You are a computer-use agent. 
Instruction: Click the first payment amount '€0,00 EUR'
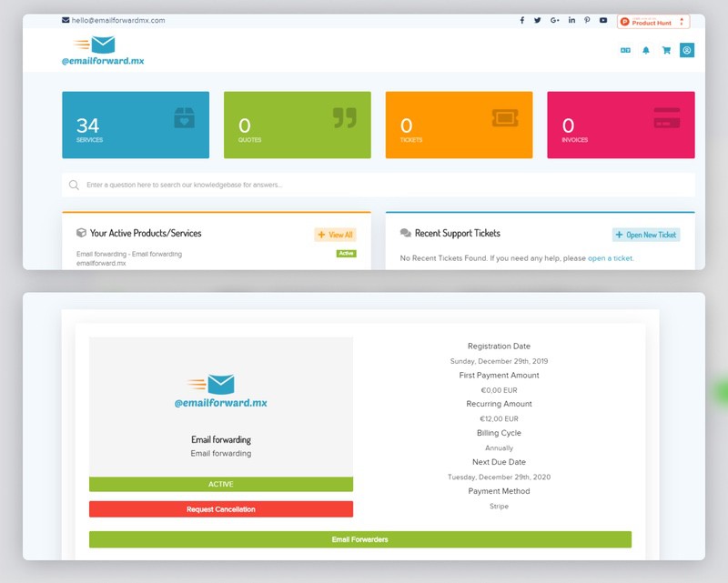[499, 390]
